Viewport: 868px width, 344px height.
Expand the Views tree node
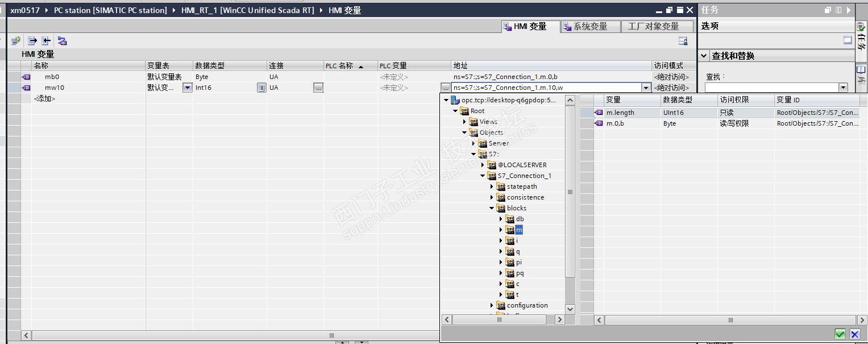tap(464, 122)
